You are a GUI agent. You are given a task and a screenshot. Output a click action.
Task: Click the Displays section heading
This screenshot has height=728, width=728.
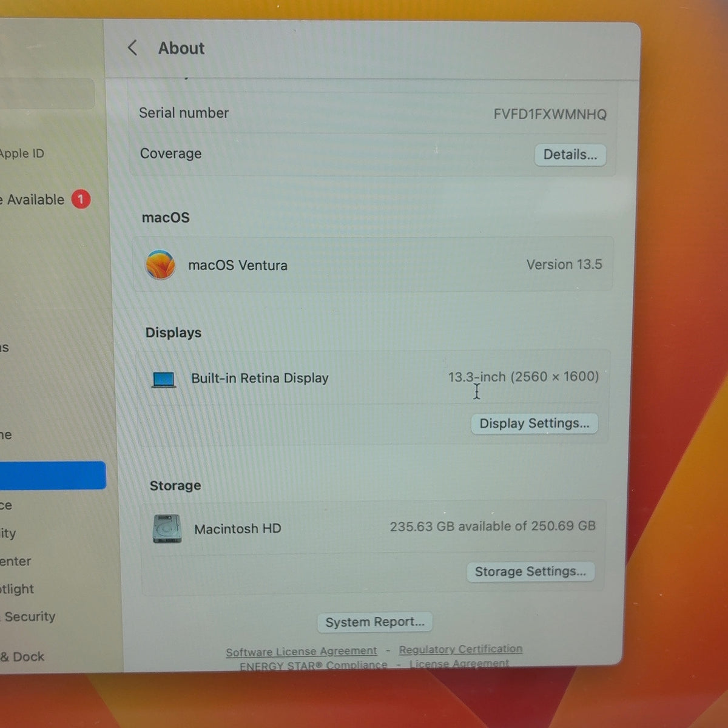click(174, 332)
